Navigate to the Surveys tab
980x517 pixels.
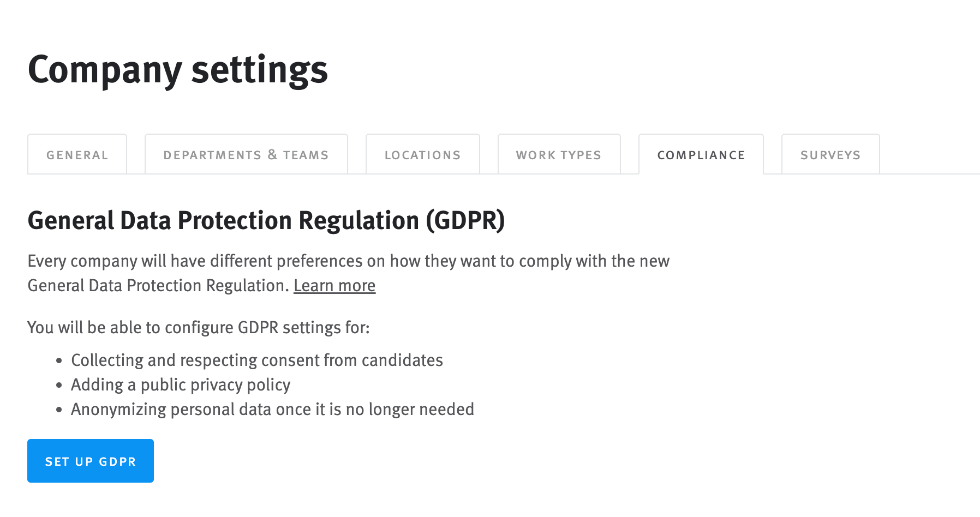coord(830,154)
